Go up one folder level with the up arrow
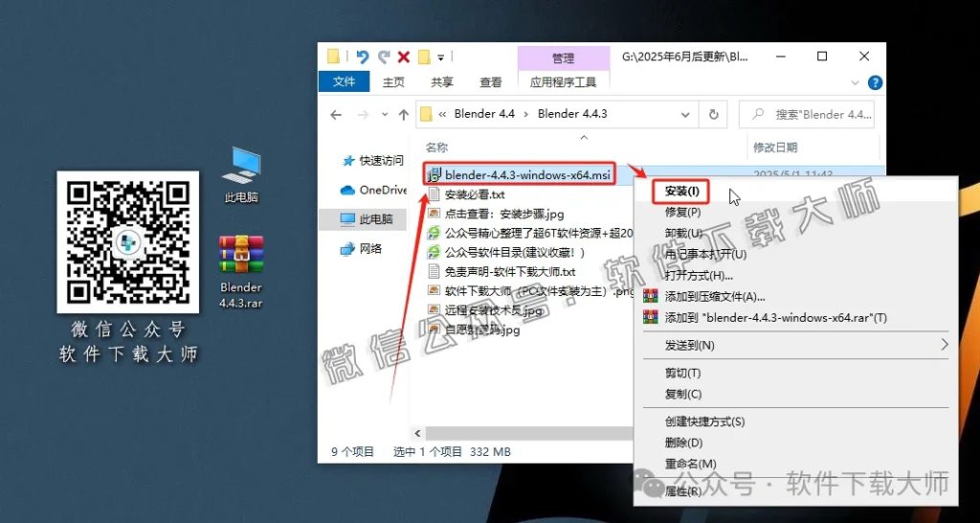The width and height of the screenshot is (980, 523). tap(404, 115)
